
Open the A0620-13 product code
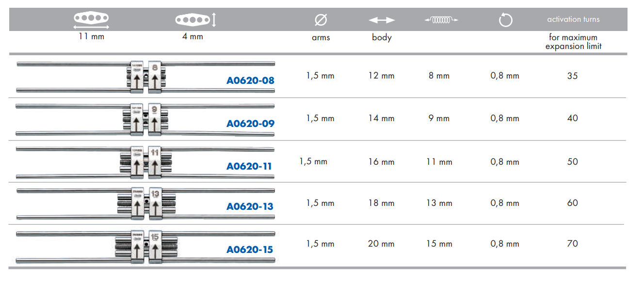250,206
